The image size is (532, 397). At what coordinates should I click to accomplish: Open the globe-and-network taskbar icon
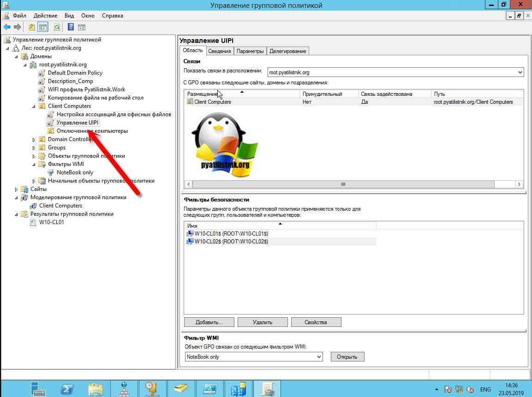[124, 389]
